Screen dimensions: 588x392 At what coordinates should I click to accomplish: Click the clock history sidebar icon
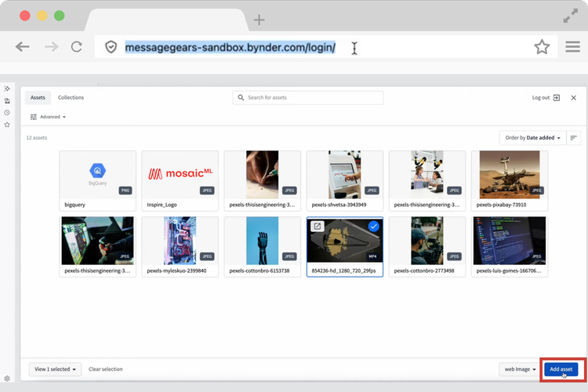click(x=7, y=113)
